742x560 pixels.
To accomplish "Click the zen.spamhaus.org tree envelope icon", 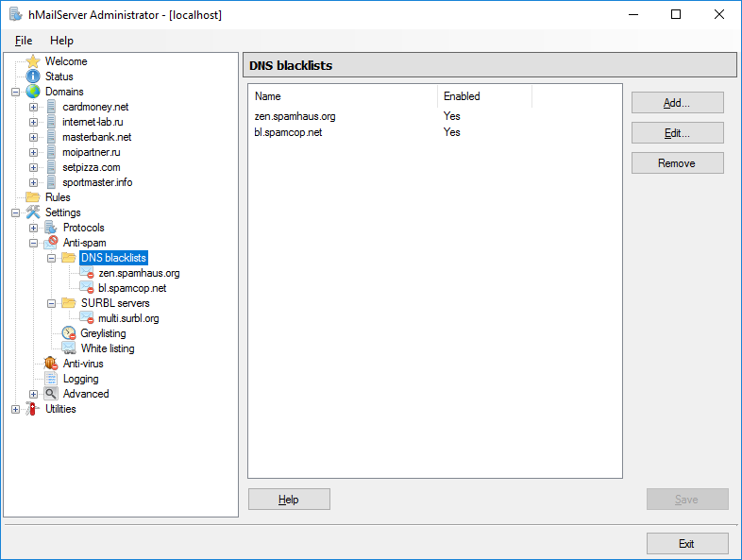I will coord(87,273).
